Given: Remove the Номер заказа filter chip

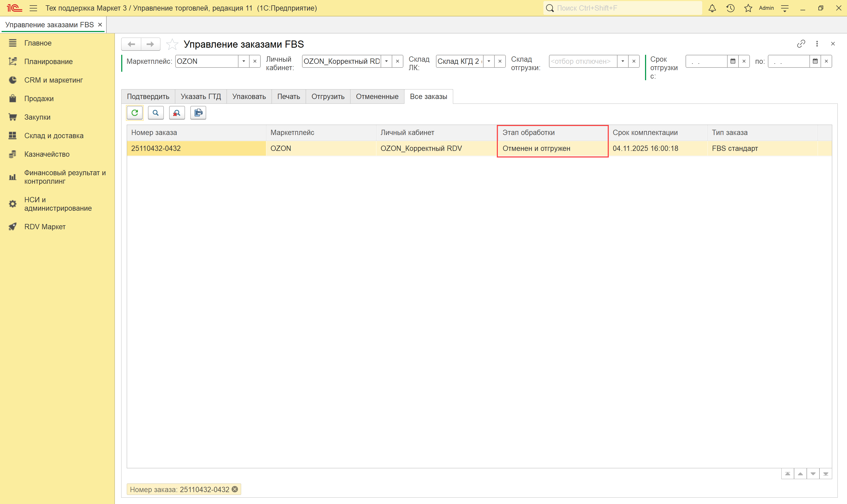Looking at the screenshot, I should coord(235,489).
